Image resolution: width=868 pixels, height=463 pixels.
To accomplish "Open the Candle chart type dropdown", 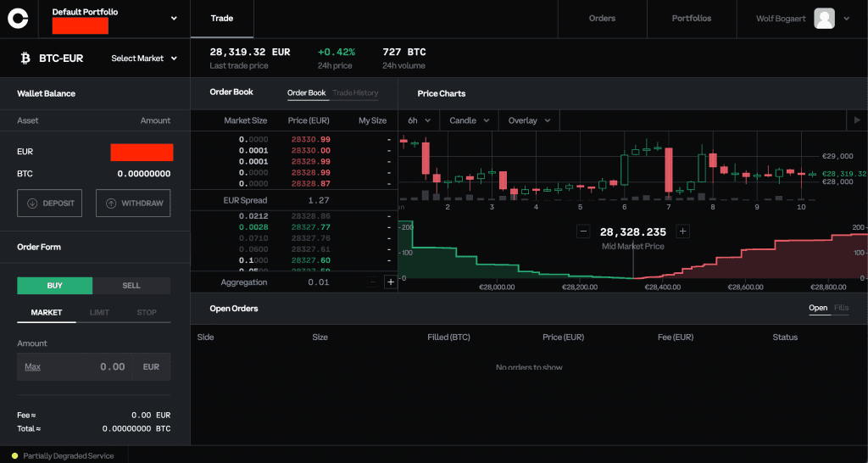I will (469, 120).
